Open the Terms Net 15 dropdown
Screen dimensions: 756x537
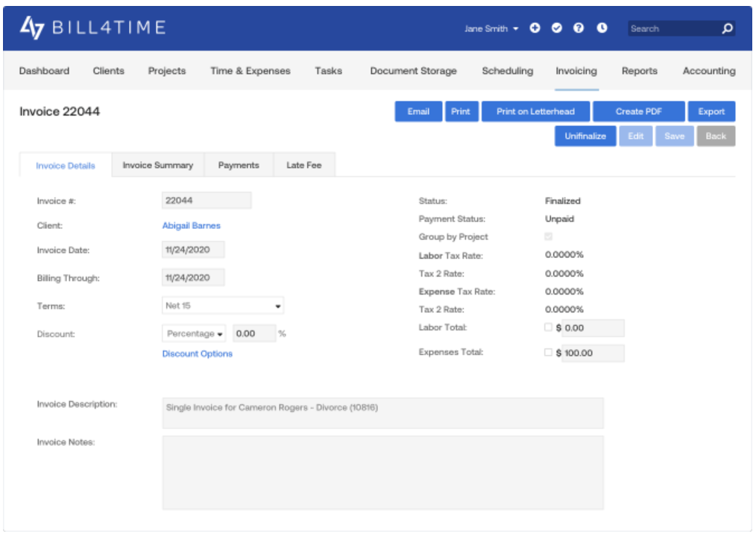[223, 305]
